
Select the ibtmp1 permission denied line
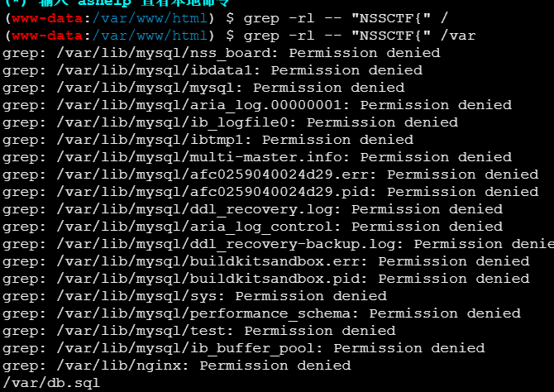208,140
